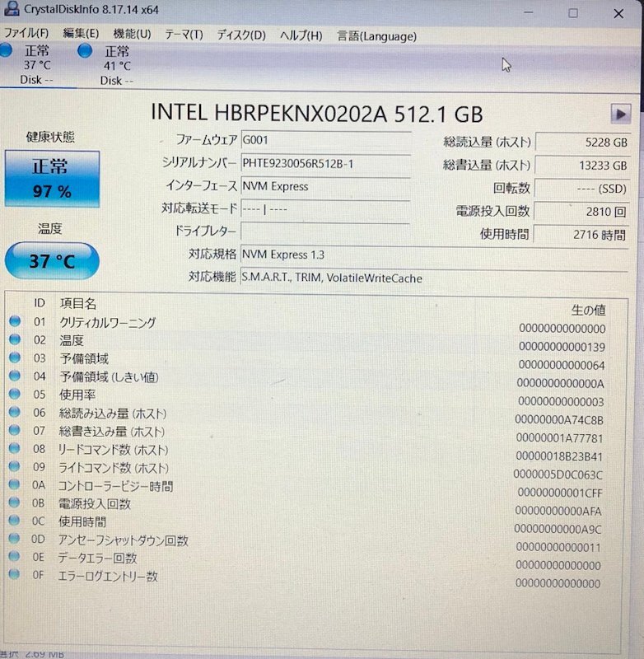Click the blue status dot for ID 08
The width and height of the screenshot is (644, 659).
click(14, 448)
